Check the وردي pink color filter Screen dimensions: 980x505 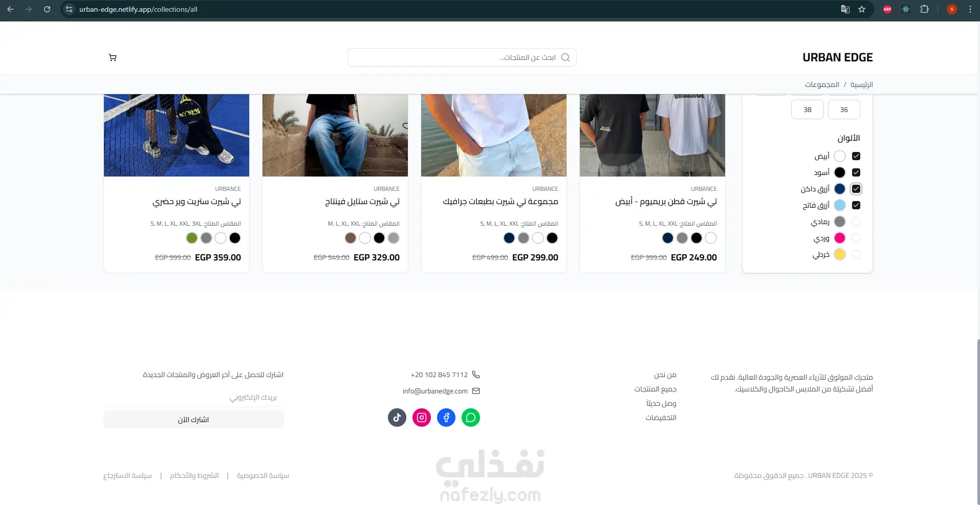(856, 238)
